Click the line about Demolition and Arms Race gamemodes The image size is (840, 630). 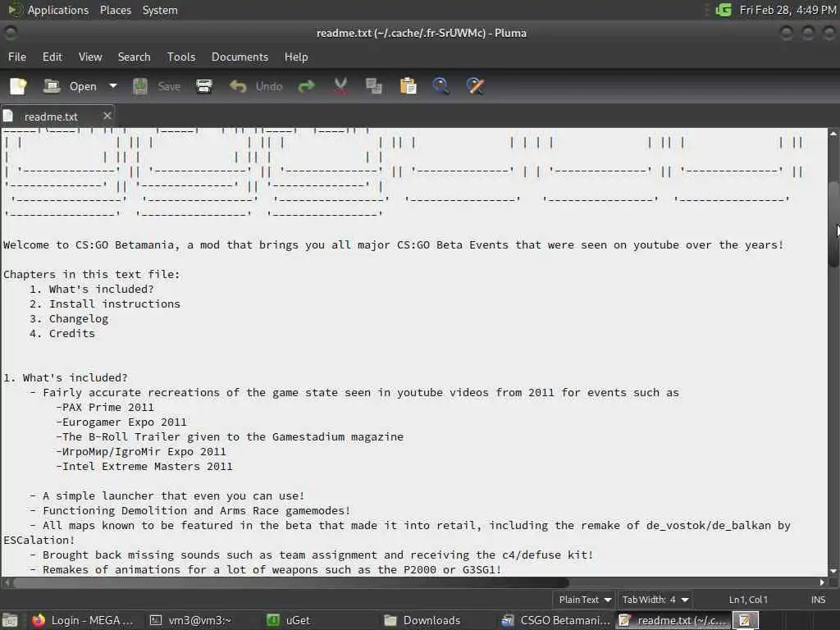point(190,510)
